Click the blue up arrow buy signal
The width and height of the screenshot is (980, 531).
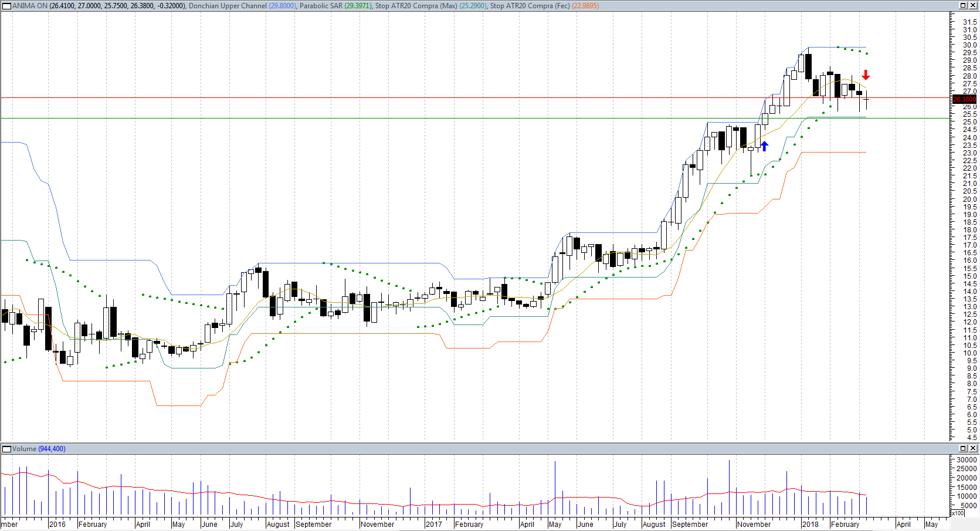[x=764, y=146]
